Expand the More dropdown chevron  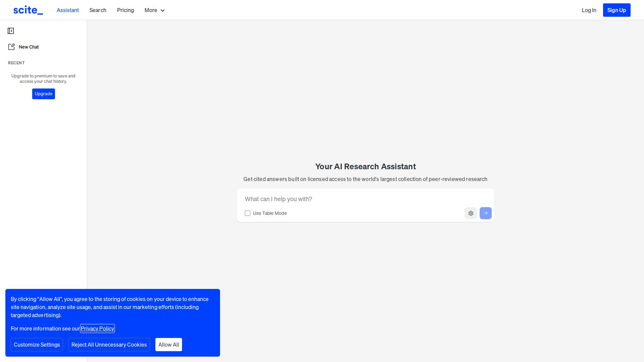(x=163, y=10)
